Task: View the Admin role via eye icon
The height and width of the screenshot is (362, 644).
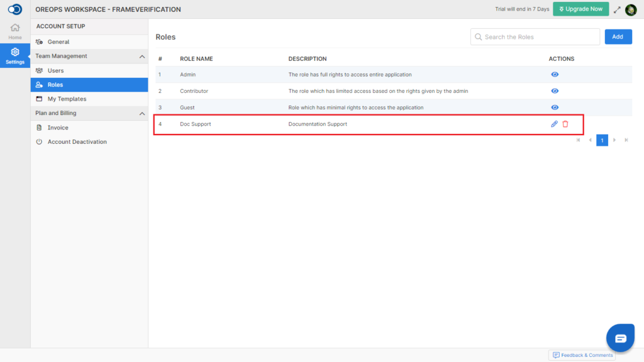Action: (555, 74)
